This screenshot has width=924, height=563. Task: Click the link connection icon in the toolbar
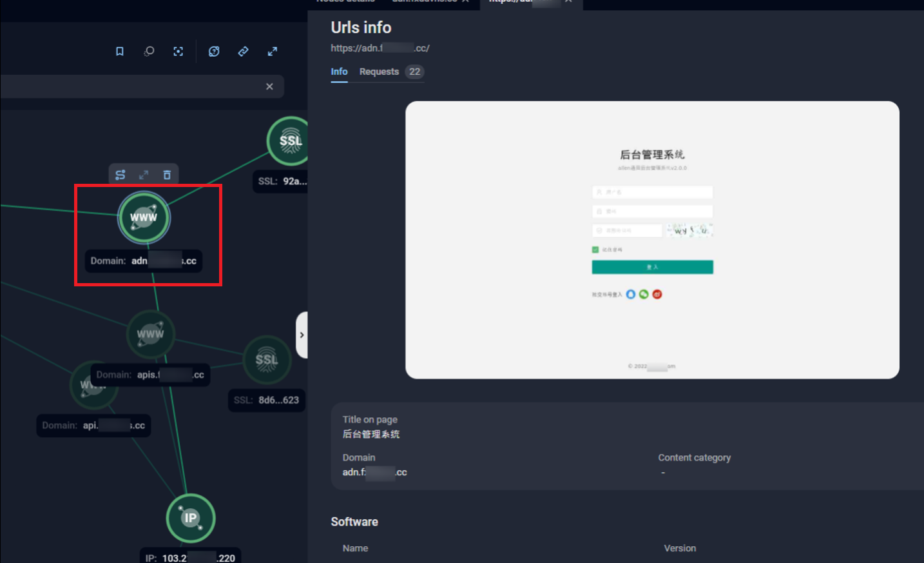tap(243, 51)
